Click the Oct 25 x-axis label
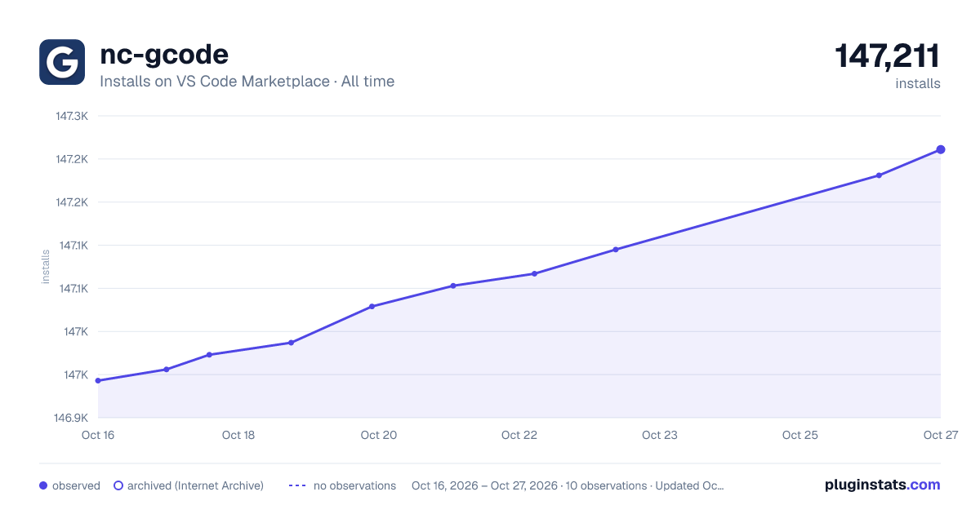Image resolution: width=980 pixels, height=514 pixels. click(800, 435)
